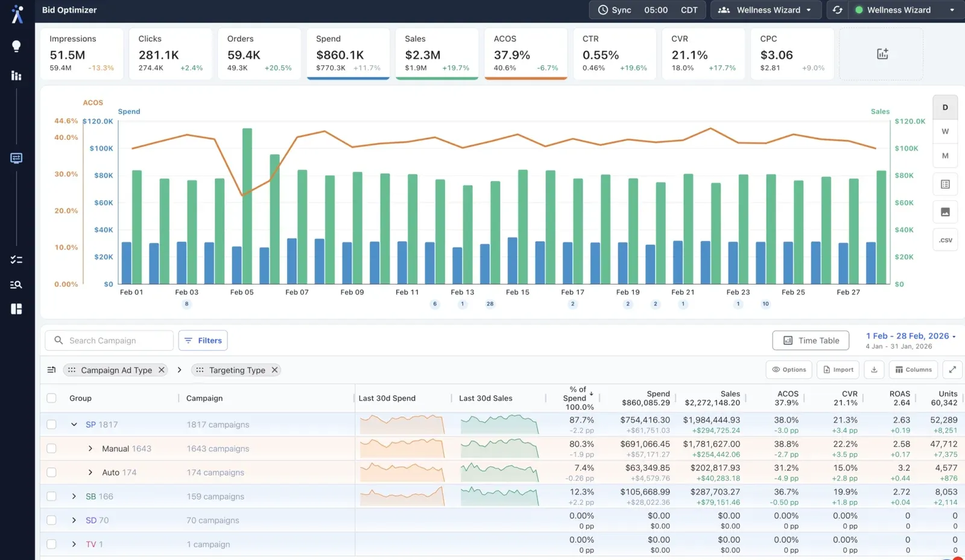Expand the SD 70 group
965x560 pixels.
74,520
